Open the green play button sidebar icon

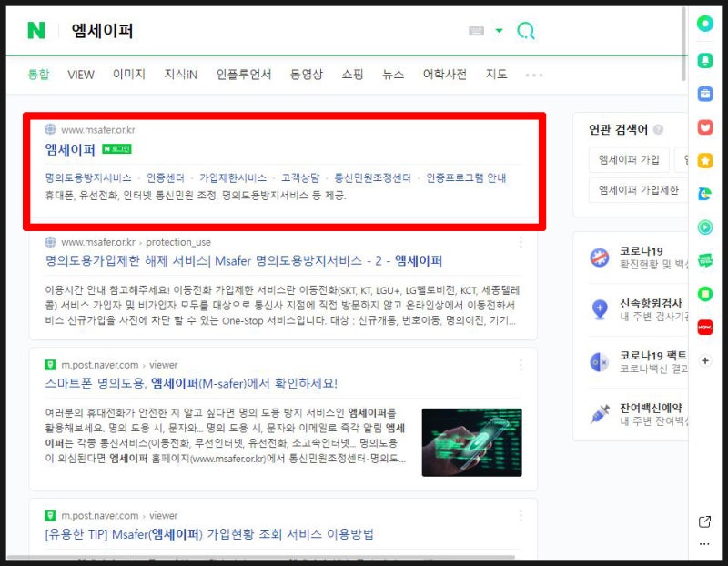click(x=704, y=227)
